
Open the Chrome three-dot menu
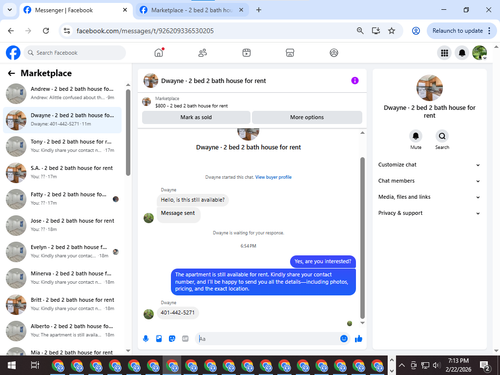tap(489, 31)
